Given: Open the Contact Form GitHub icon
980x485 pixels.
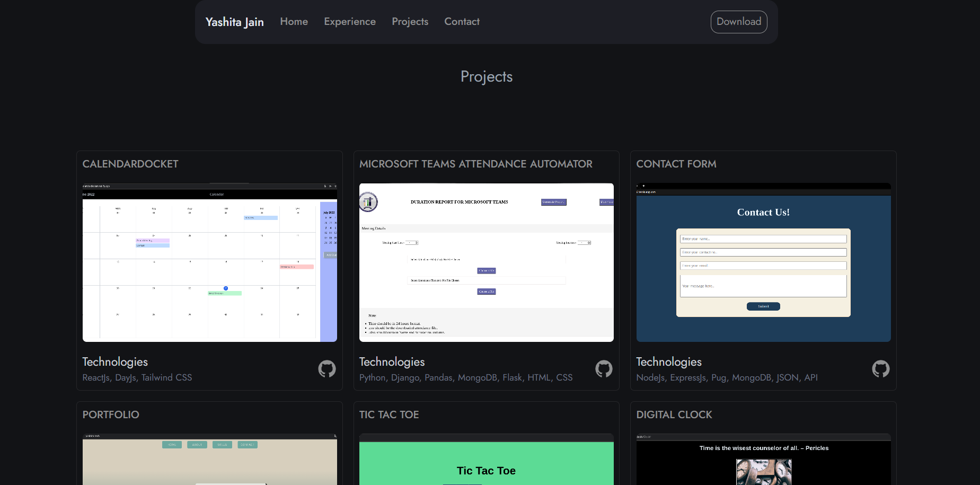Looking at the screenshot, I should pyautogui.click(x=881, y=369).
